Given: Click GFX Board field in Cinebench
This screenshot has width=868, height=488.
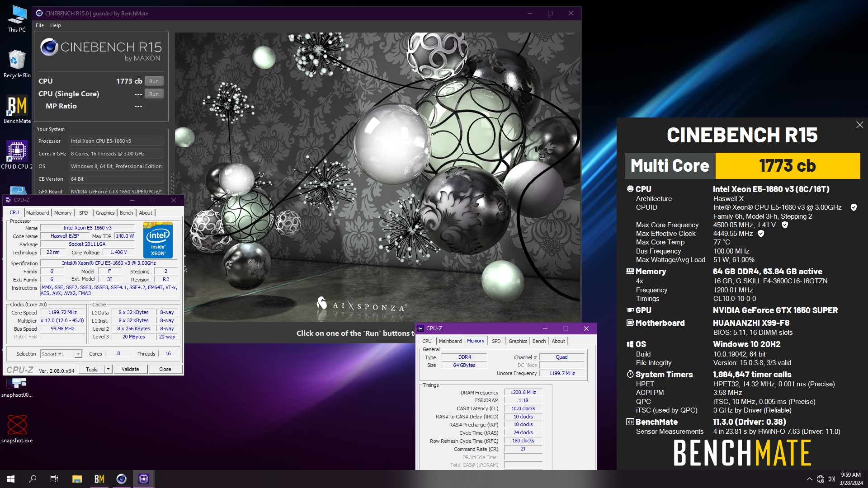Looking at the screenshot, I should coord(116,192).
